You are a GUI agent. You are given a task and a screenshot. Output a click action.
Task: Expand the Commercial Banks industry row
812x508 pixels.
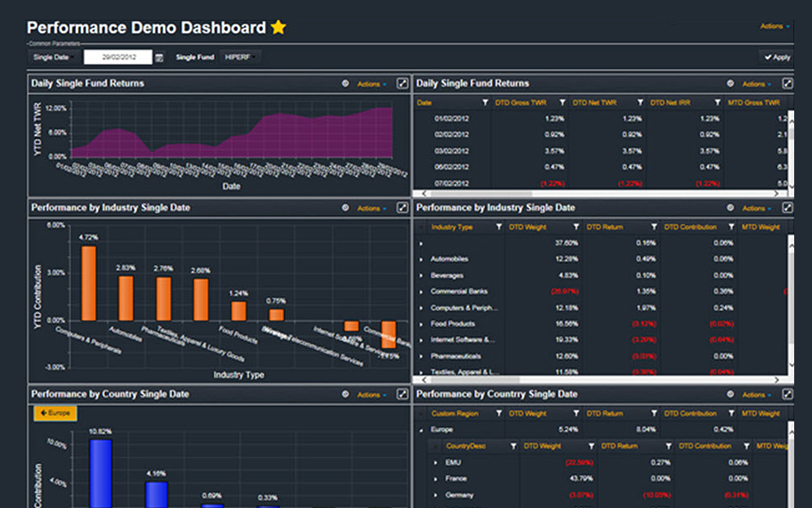(x=421, y=292)
